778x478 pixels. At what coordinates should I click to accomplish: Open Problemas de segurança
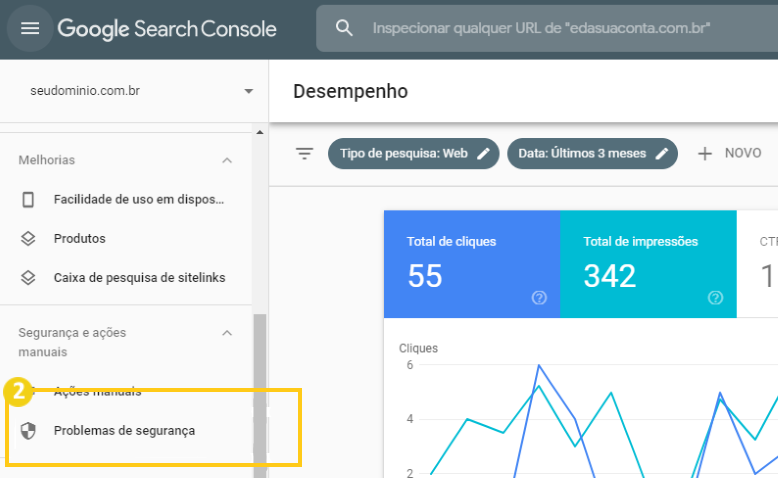coord(126,431)
